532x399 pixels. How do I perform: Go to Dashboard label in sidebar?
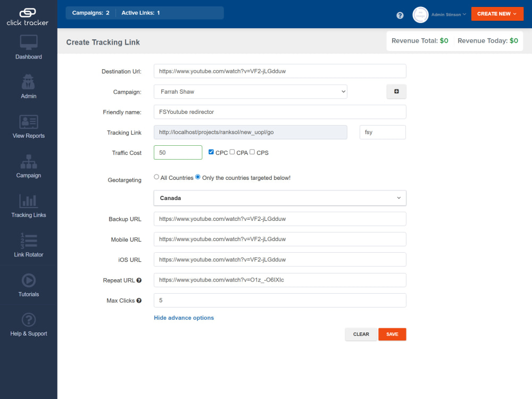click(x=29, y=57)
